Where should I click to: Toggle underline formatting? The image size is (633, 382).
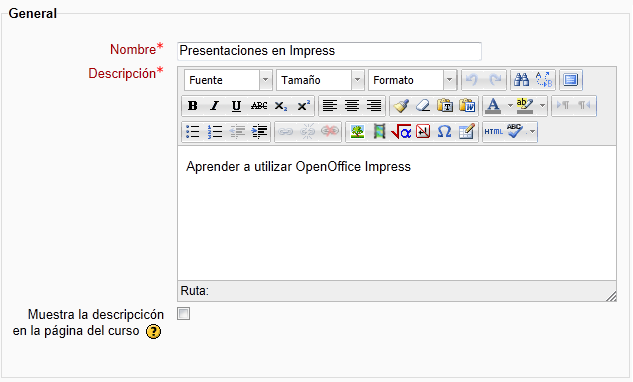click(236, 106)
